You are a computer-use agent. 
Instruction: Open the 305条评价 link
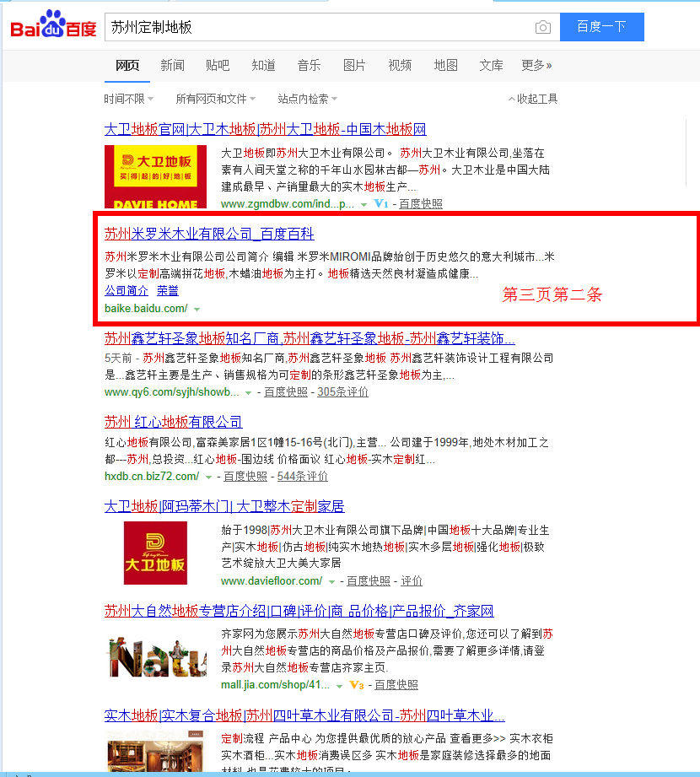tap(342, 392)
